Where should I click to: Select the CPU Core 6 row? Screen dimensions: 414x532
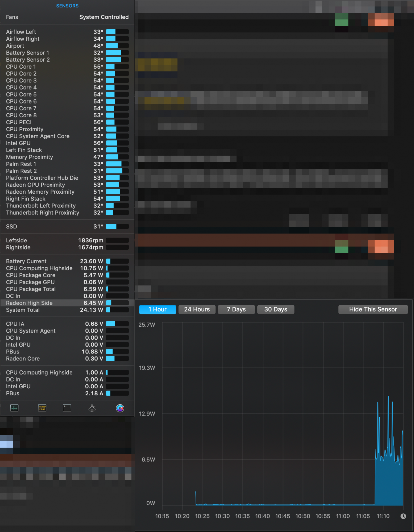point(67,101)
